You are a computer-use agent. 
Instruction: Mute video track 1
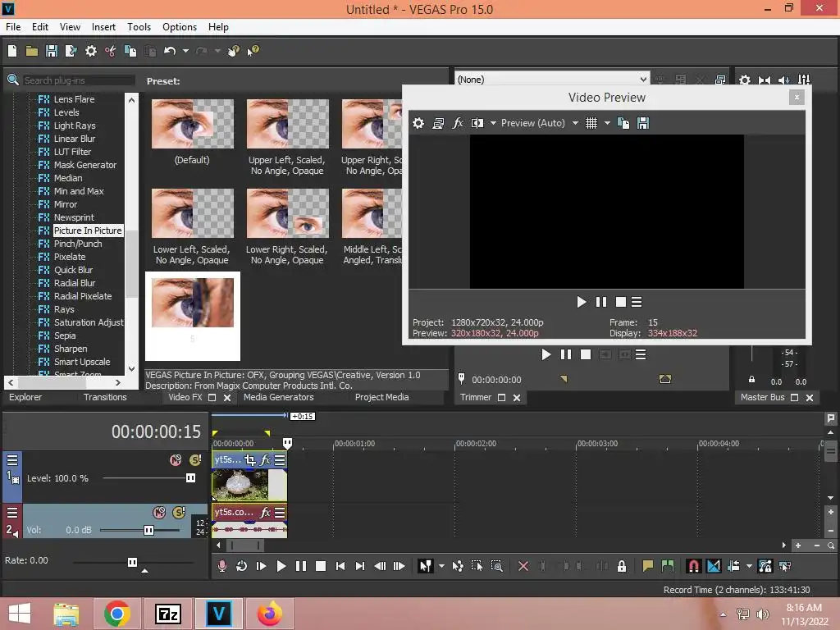[x=176, y=459]
